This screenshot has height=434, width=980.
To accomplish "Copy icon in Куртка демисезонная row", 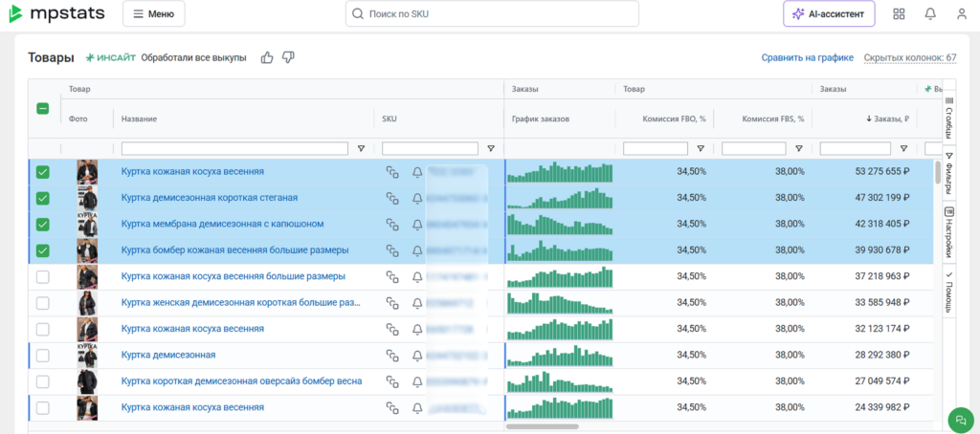I will [x=391, y=356].
